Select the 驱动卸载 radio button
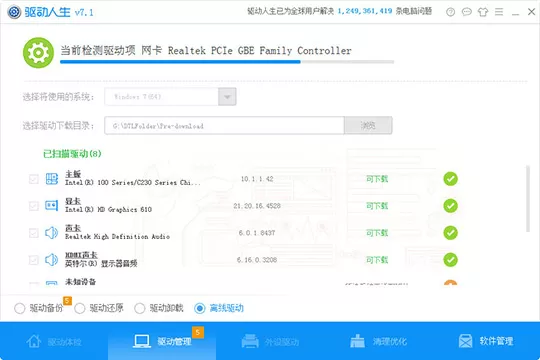540x360 pixels. point(139,308)
